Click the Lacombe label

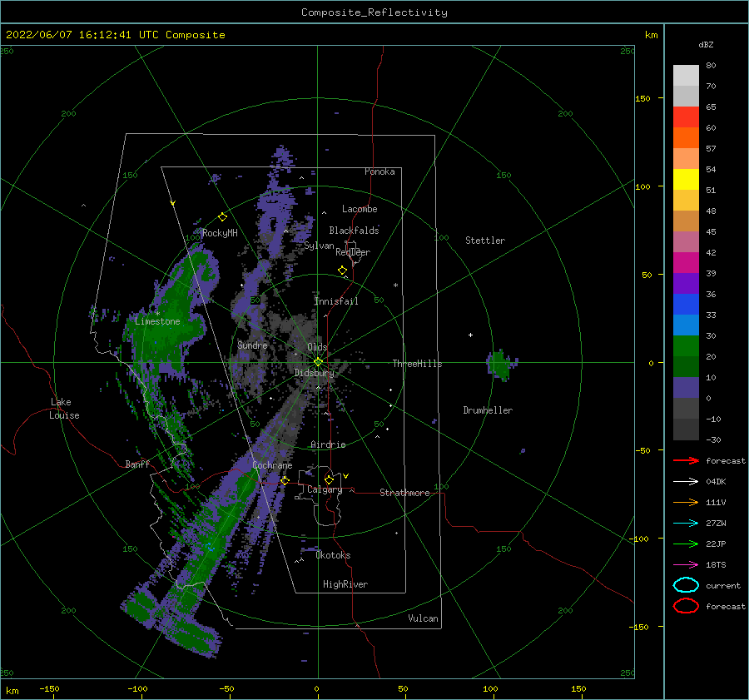click(x=360, y=209)
